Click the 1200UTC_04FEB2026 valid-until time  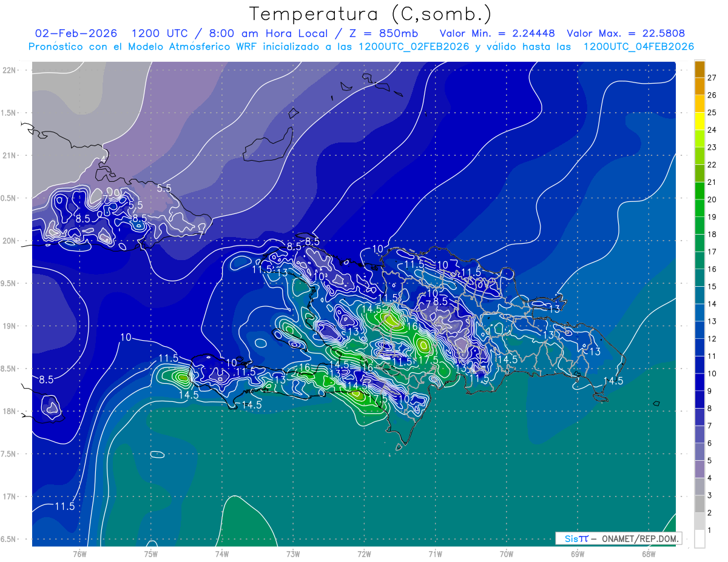coord(638,47)
